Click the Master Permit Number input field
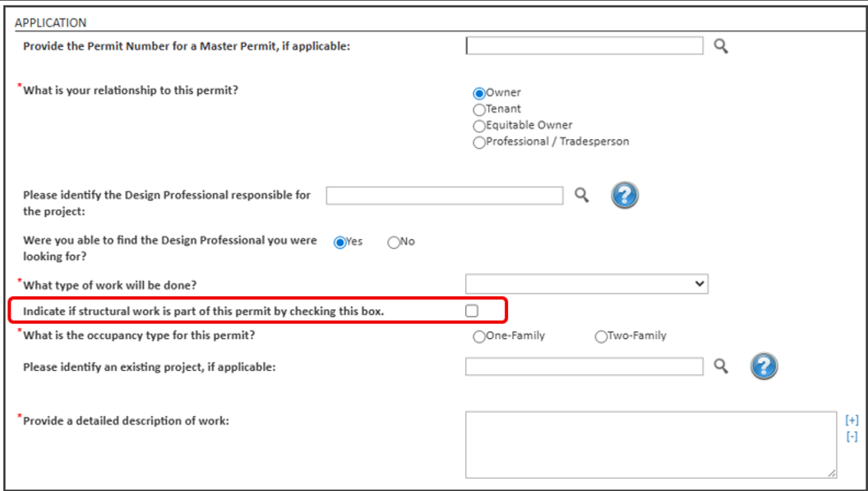This screenshot has height=491, width=868. tap(584, 46)
